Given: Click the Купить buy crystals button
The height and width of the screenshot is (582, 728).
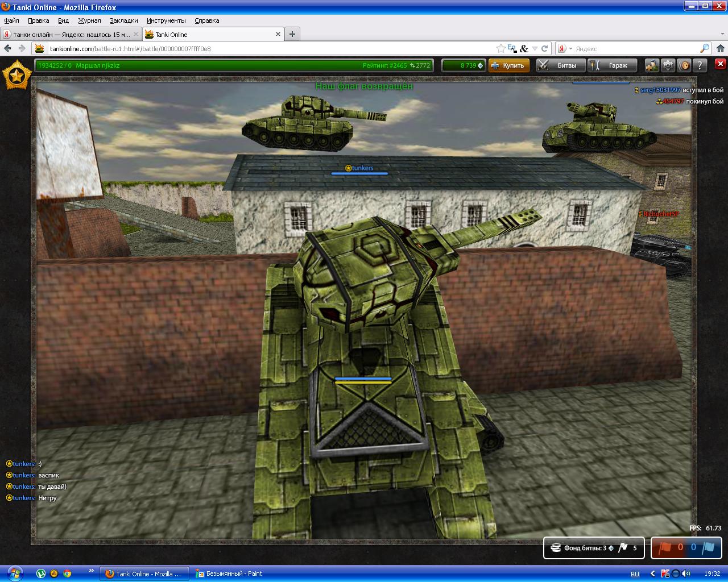Looking at the screenshot, I should pos(508,65).
